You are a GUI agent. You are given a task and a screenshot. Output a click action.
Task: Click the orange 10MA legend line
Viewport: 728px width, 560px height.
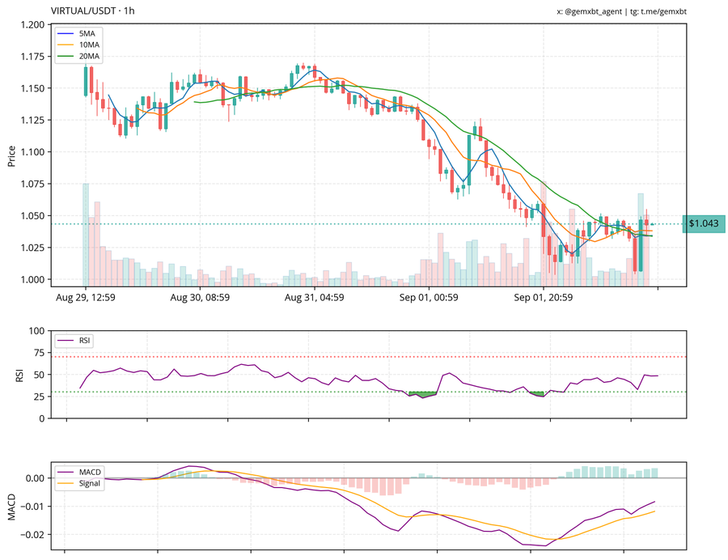pyautogui.click(x=66, y=45)
